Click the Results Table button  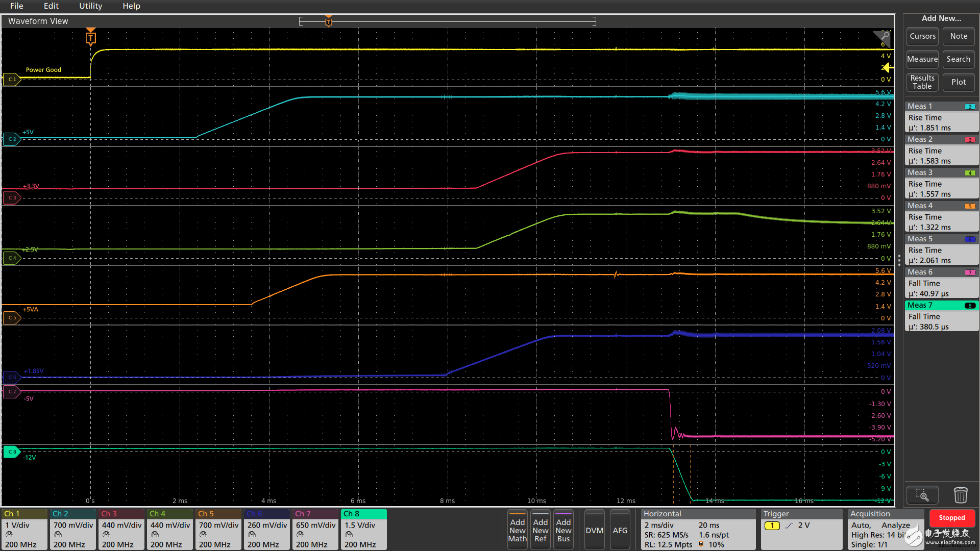922,82
